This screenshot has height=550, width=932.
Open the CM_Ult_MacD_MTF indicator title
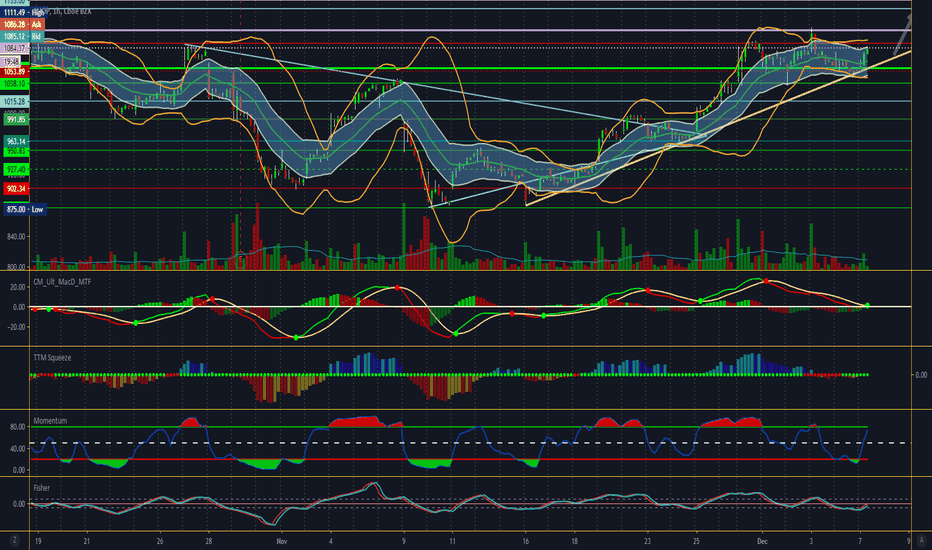pyautogui.click(x=62, y=282)
